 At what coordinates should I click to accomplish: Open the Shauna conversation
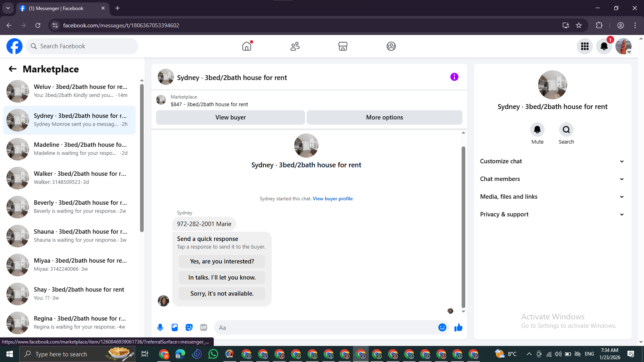(x=69, y=236)
